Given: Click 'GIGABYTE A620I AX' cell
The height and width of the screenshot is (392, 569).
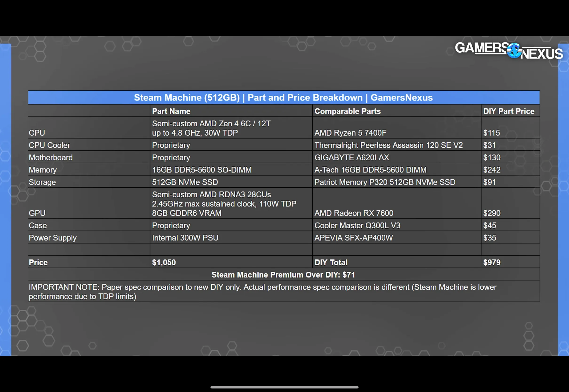Looking at the screenshot, I should [x=352, y=157].
